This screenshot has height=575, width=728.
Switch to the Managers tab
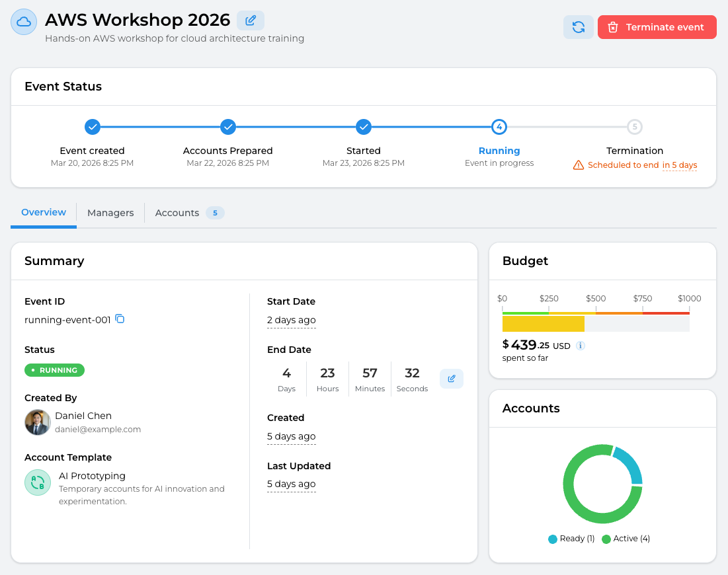click(110, 213)
